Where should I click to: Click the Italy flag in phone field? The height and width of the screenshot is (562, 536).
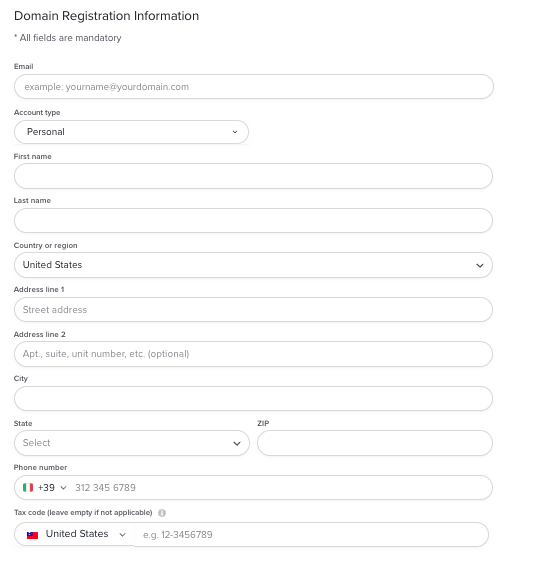point(28,487)
